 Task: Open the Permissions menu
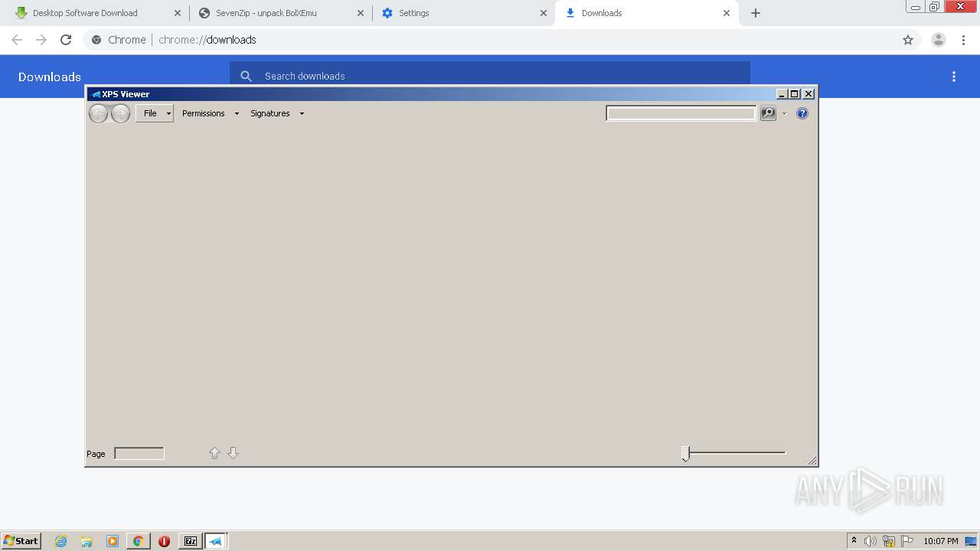click(x=203, y=113)
